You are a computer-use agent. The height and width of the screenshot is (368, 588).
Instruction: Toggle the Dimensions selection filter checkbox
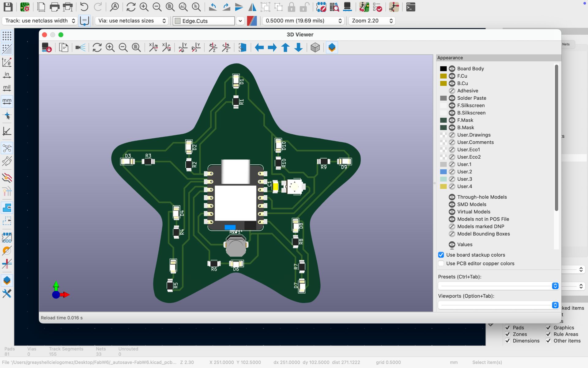tap(507, 341)
